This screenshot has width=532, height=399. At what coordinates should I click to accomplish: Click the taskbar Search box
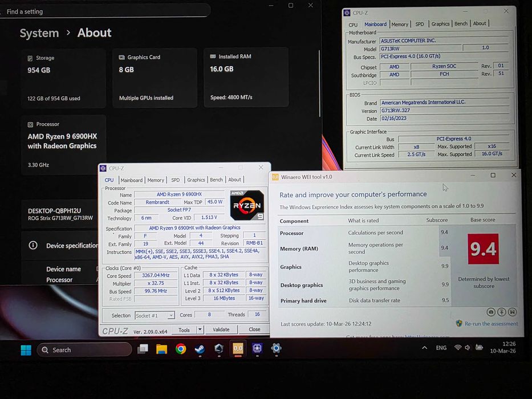[x=84, y=349]
